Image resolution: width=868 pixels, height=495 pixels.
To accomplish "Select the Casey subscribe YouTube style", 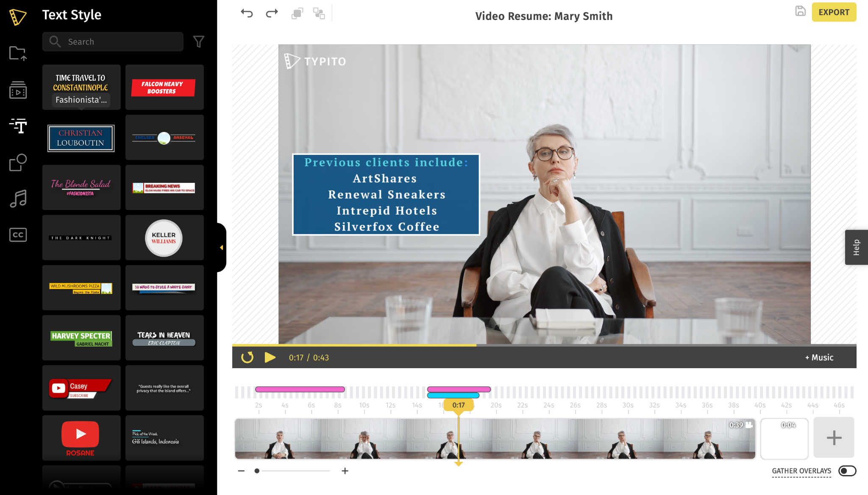I will tap(81, 388).
